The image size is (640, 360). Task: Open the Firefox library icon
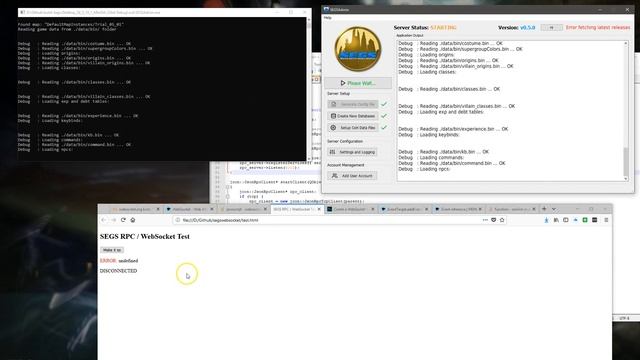click(556, 220)
